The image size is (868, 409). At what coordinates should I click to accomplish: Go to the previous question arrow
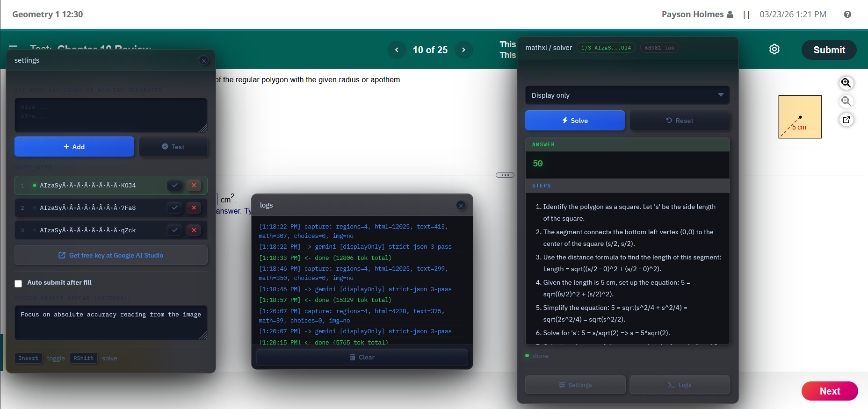coord(397,50)
